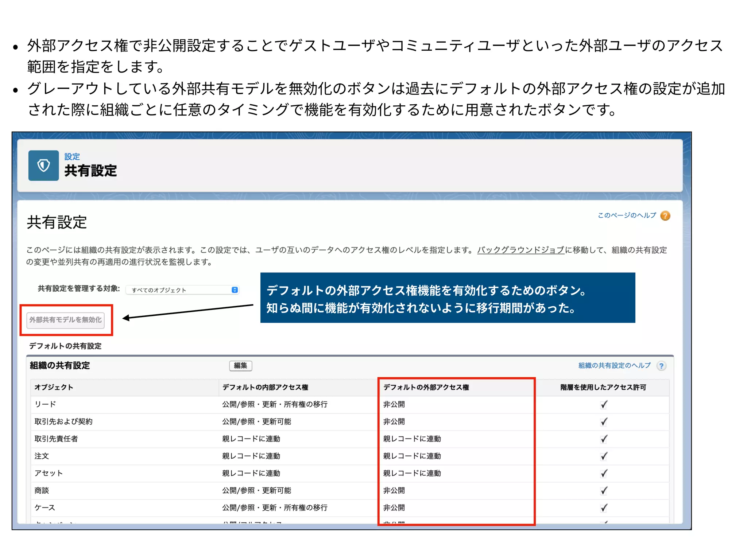The image size is (747, 560).
Task: Click external access 非公開 in ケース row
Action: click(x=394, y=507)
